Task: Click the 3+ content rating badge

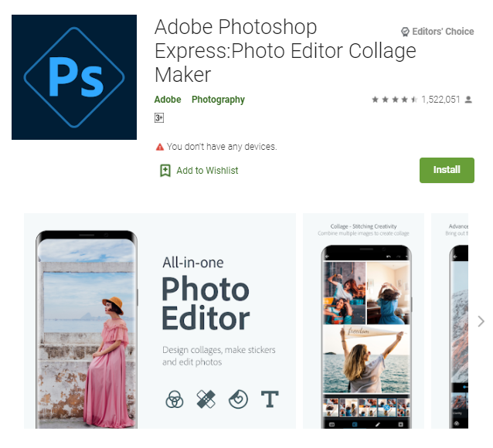Action: coord(159,118)
